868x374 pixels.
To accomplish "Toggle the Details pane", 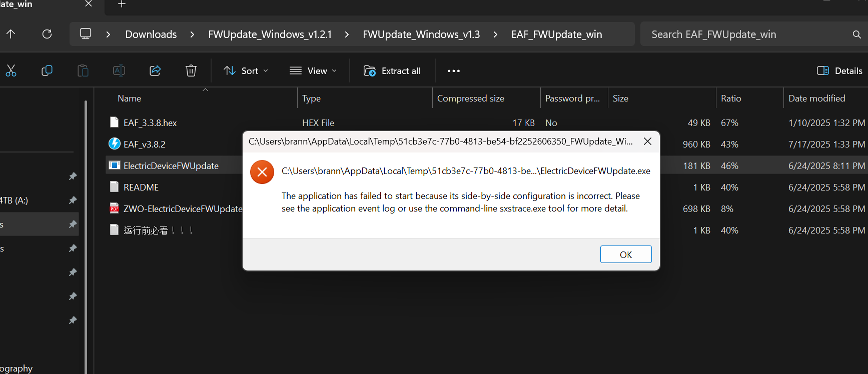I will point(839,71).
